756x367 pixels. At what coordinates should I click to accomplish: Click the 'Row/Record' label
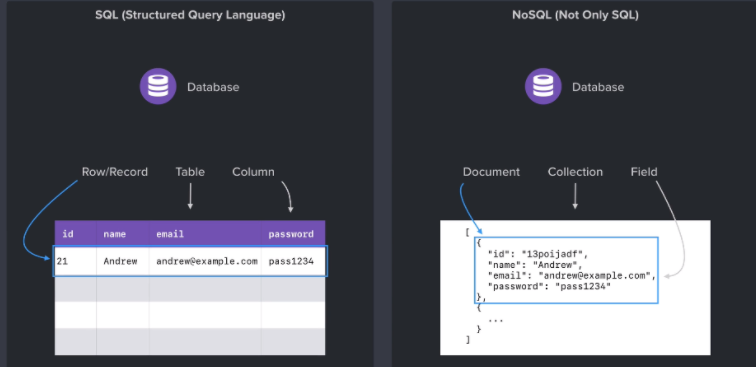pos(115,172)
